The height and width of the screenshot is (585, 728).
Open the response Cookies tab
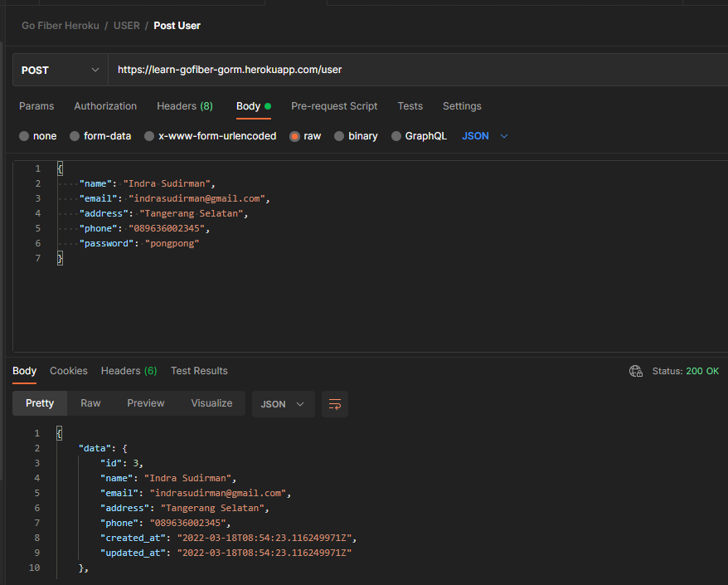tap(69, 371)
